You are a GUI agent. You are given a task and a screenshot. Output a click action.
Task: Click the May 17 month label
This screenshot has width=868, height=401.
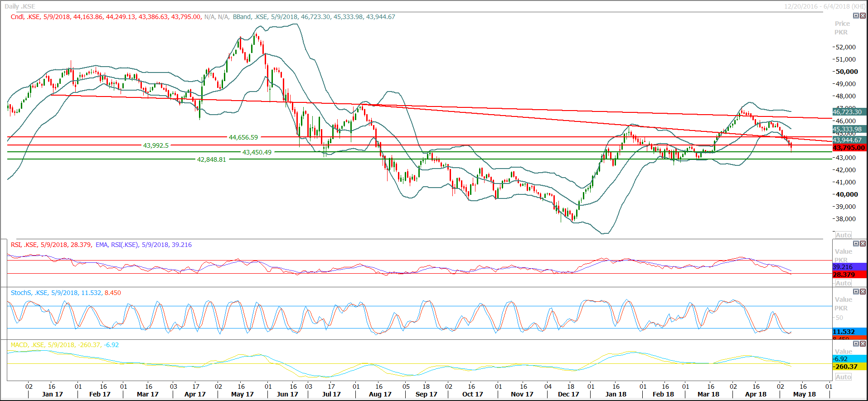pos(242,394)
